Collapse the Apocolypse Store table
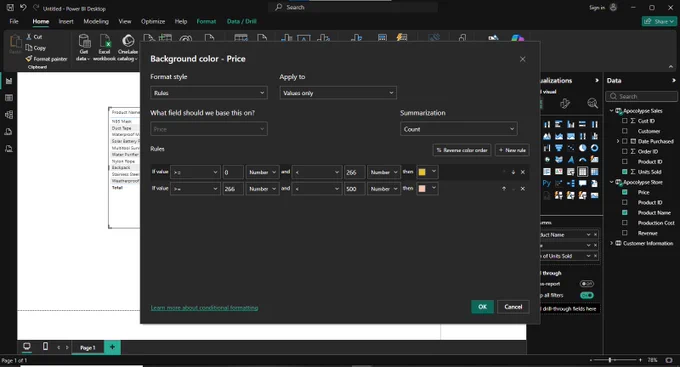 (611, 182)
